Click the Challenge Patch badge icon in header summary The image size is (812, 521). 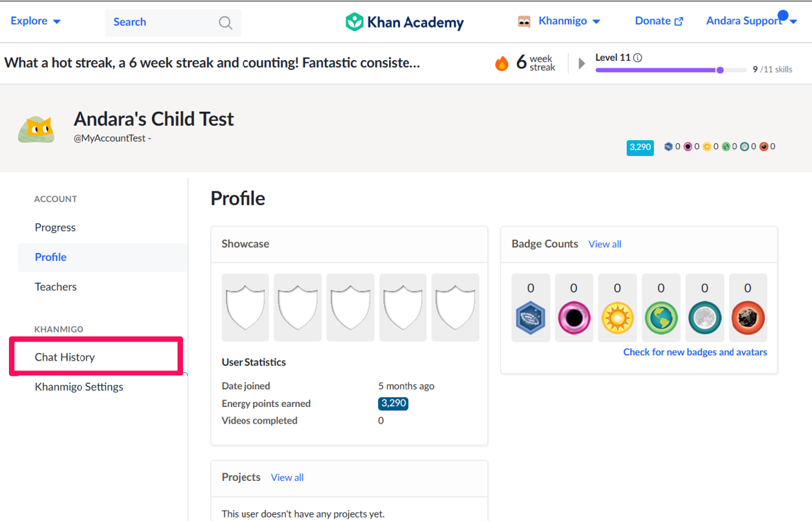tap(668, 146)
